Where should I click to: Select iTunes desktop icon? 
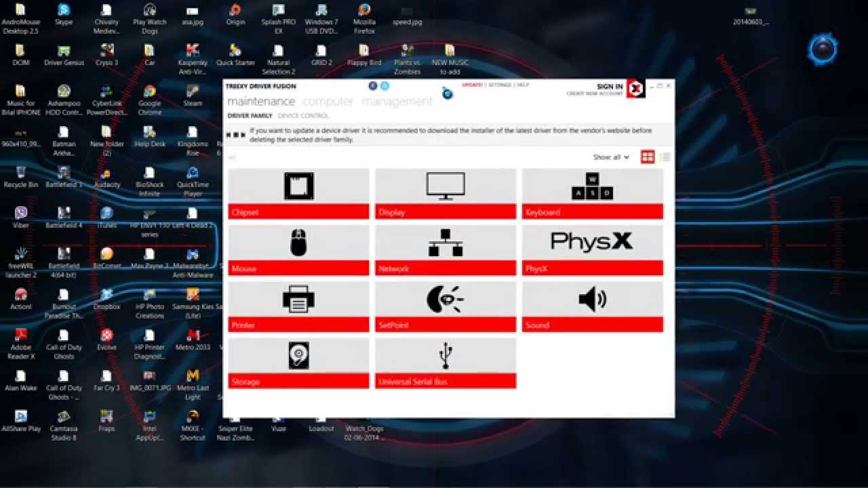click(106, 218)
